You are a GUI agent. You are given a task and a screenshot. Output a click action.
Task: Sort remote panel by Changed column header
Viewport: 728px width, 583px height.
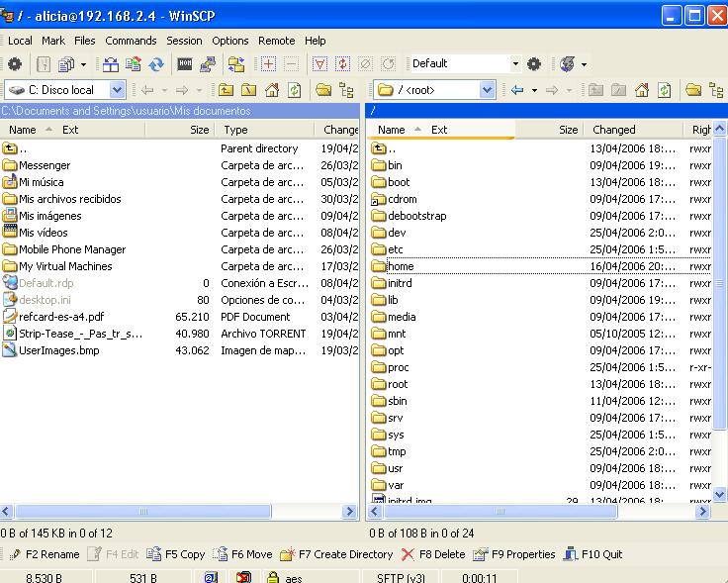tap(632, 130)
